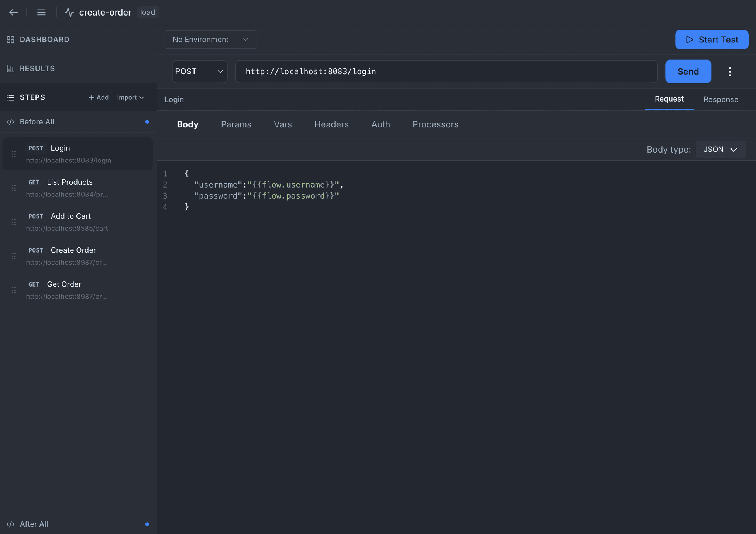The image size is (756, 534).
Task: Click the List Products drag handle
Action: [14, 188]
